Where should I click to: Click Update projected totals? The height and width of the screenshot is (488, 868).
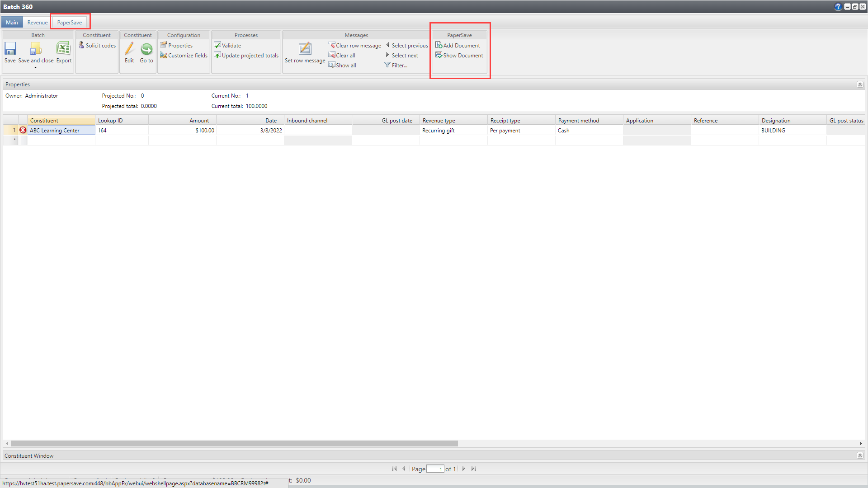(246, 56)
